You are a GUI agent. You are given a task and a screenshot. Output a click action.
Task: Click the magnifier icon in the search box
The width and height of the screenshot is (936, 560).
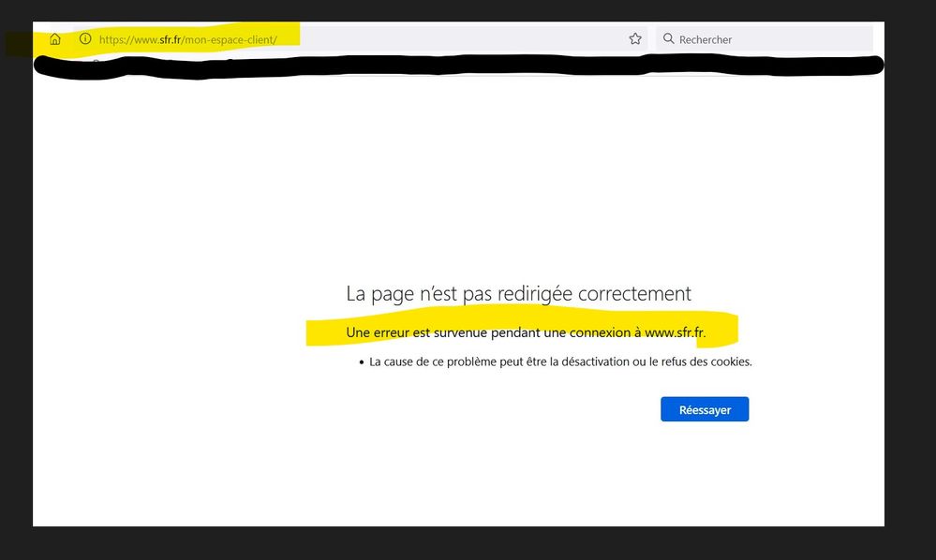668,39
